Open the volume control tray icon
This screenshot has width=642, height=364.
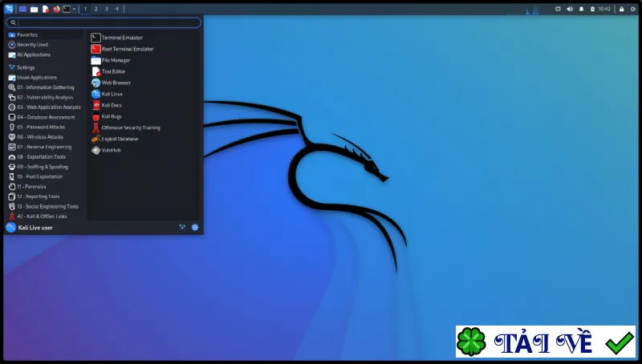pyautogui.click(x=570, y=9)
